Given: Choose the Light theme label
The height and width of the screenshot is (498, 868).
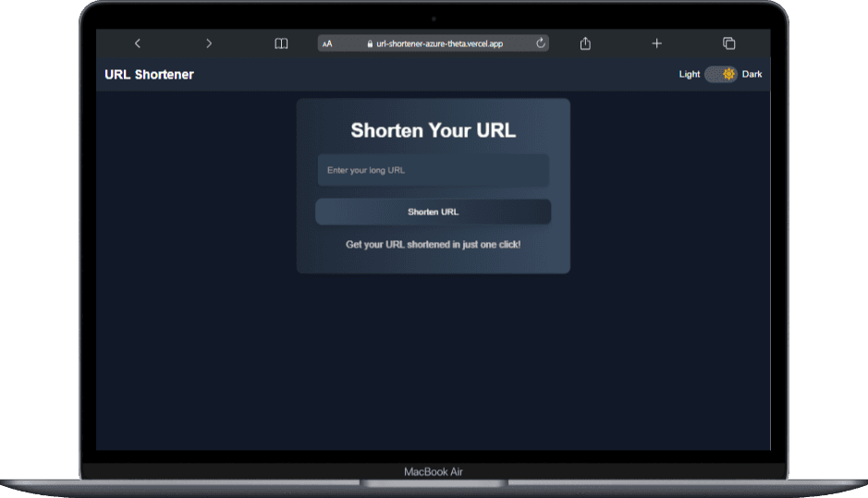Looking at the screenshot, I should point(690,75).
